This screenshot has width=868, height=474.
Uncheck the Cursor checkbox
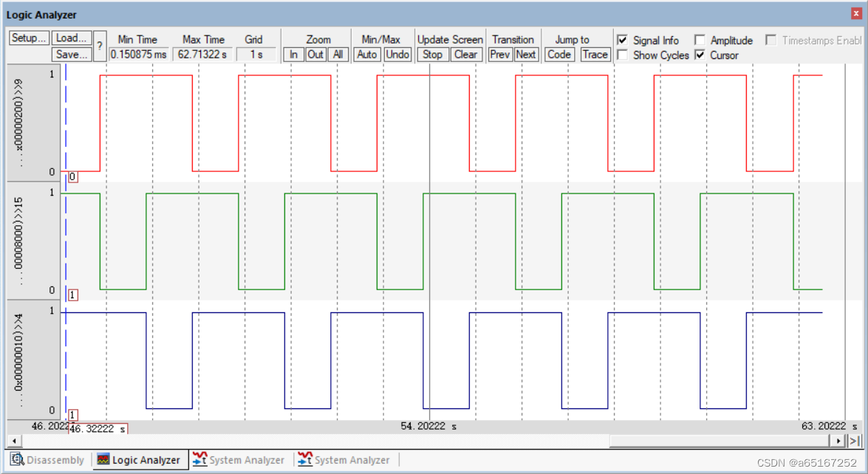700,55
